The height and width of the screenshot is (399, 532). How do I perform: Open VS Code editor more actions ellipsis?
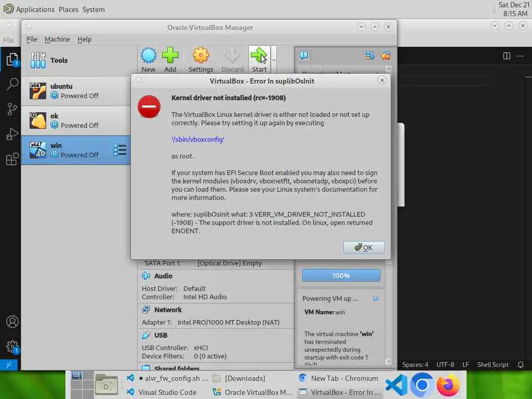[x=520, y=56]
